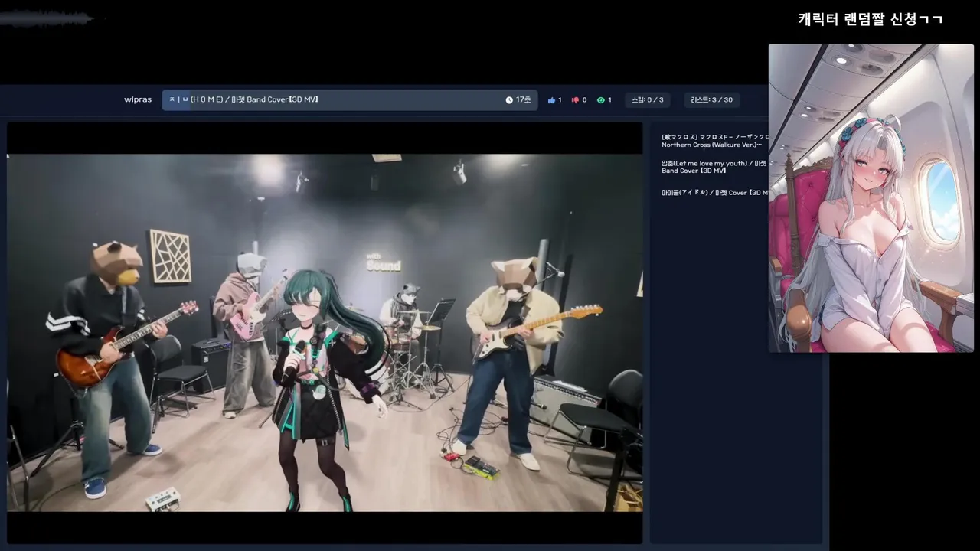Click the requester name wlpras

tap(138, 100)
